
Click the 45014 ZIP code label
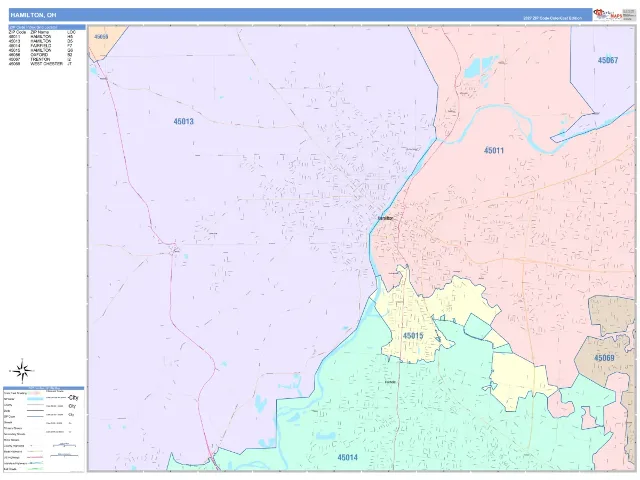(x=347, y=457)
